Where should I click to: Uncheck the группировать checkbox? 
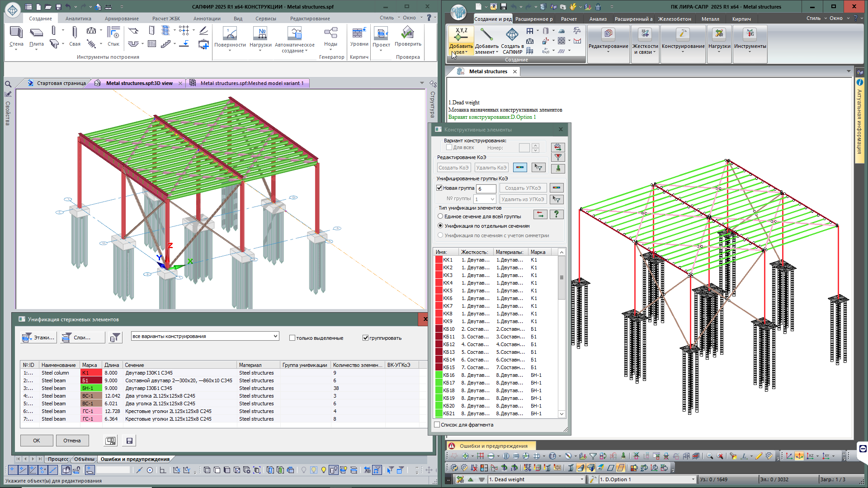click(x=365, y=338)
